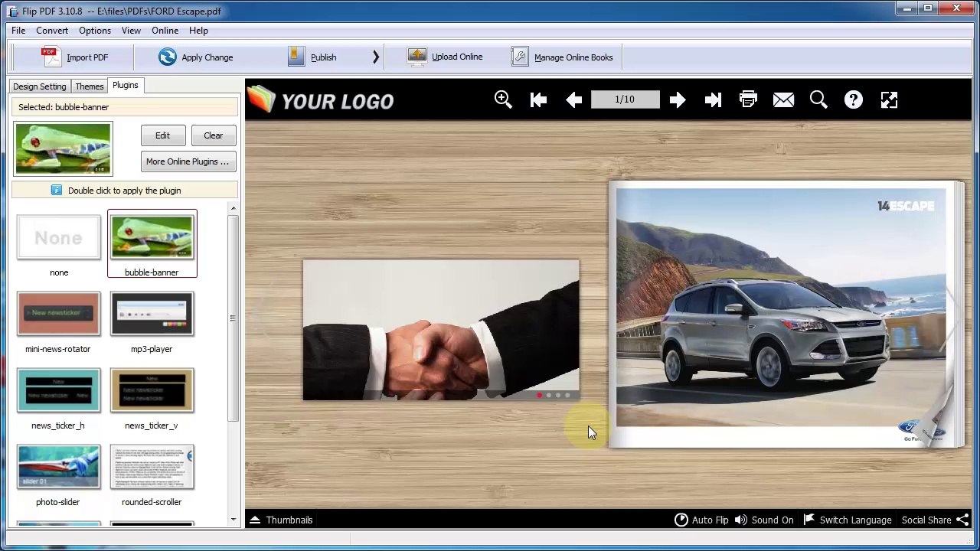The width and height of the screenshot is (980, 551).
Task: Click the handshake banner image
Action: click(x=441, y=330)
